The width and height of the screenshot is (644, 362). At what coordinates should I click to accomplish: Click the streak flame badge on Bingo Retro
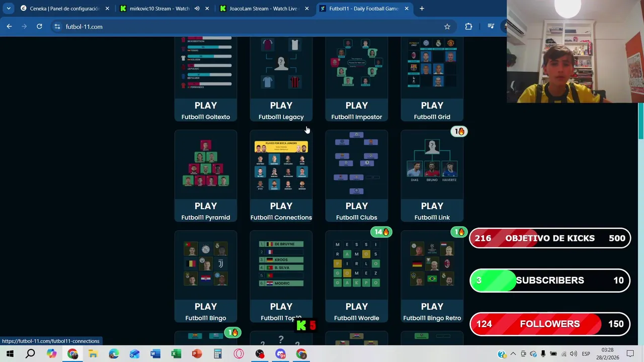(x=459, y=232)
